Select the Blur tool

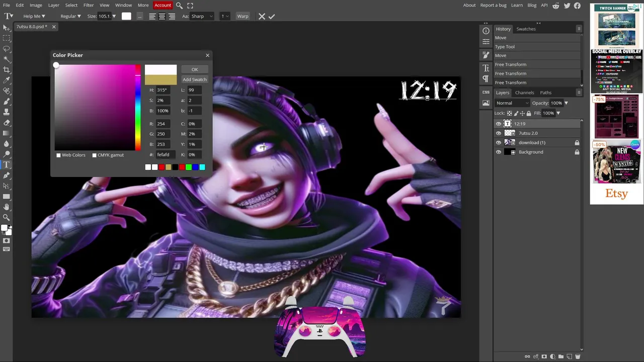(7, 144)
